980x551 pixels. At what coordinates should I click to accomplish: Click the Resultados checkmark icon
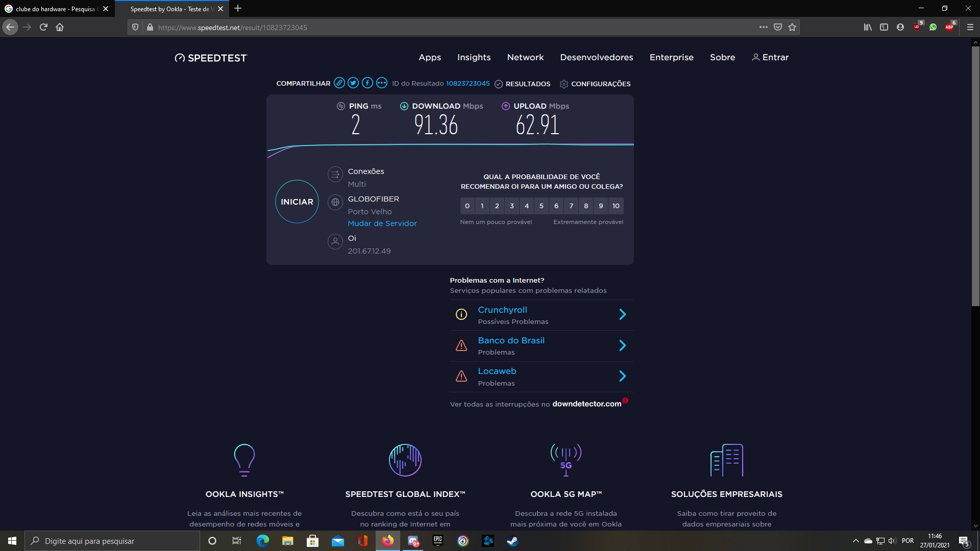point(499,84)
